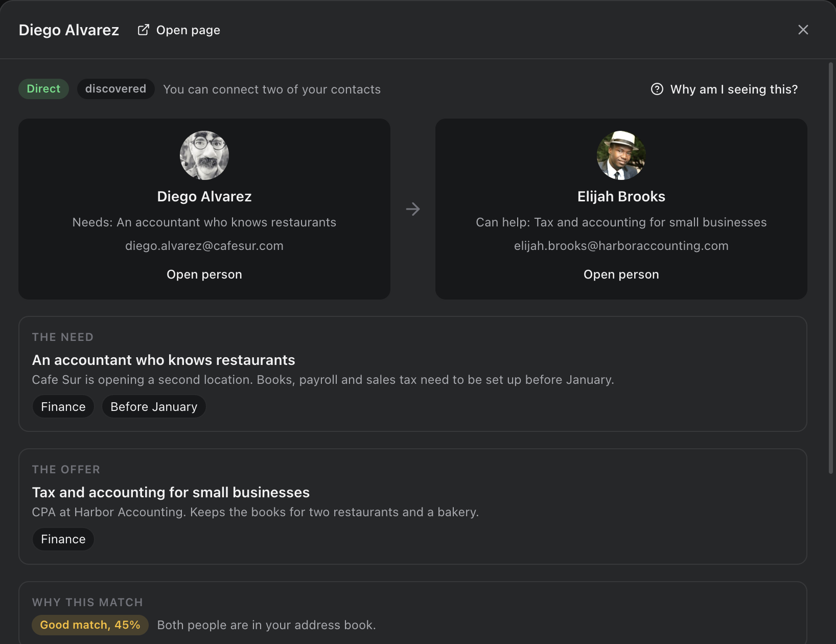
Task: Click 'Both people are in your address book'
Action: tap(266, 625)
